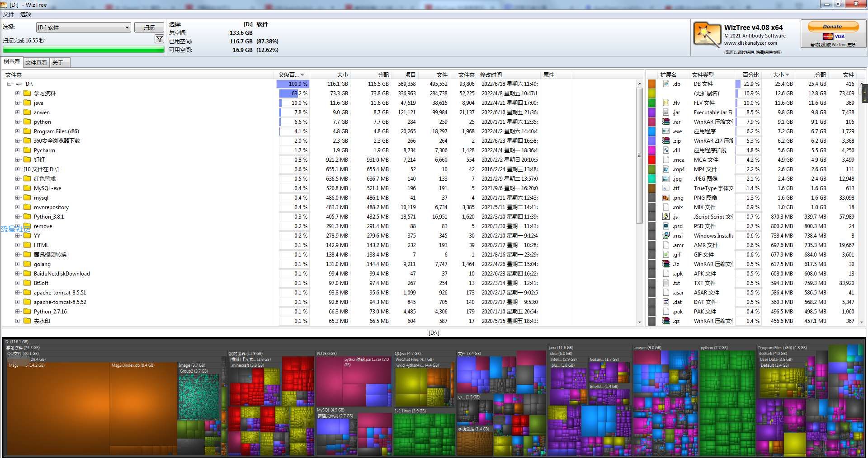Click the .db file type icon

(666, 84)
